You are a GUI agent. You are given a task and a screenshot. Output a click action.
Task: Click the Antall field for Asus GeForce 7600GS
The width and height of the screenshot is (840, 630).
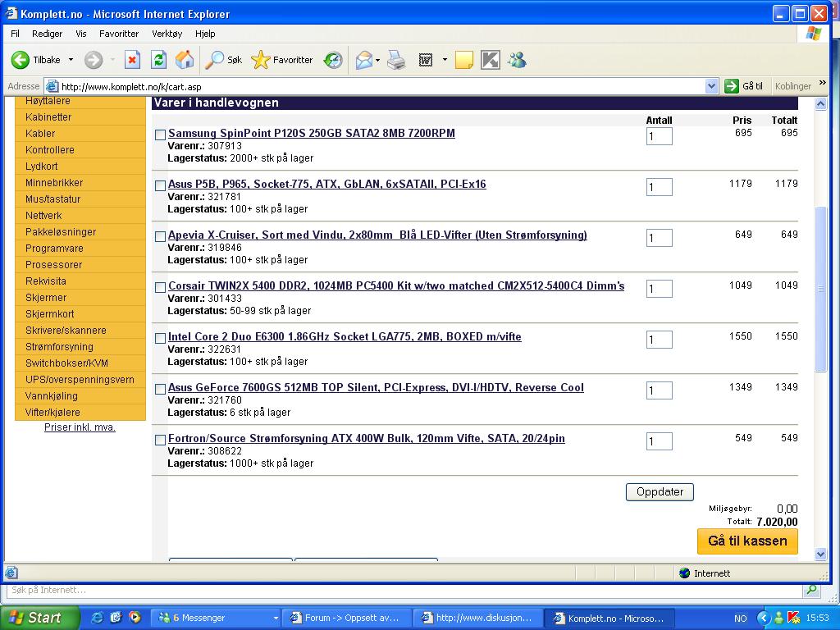click(659, 390)
